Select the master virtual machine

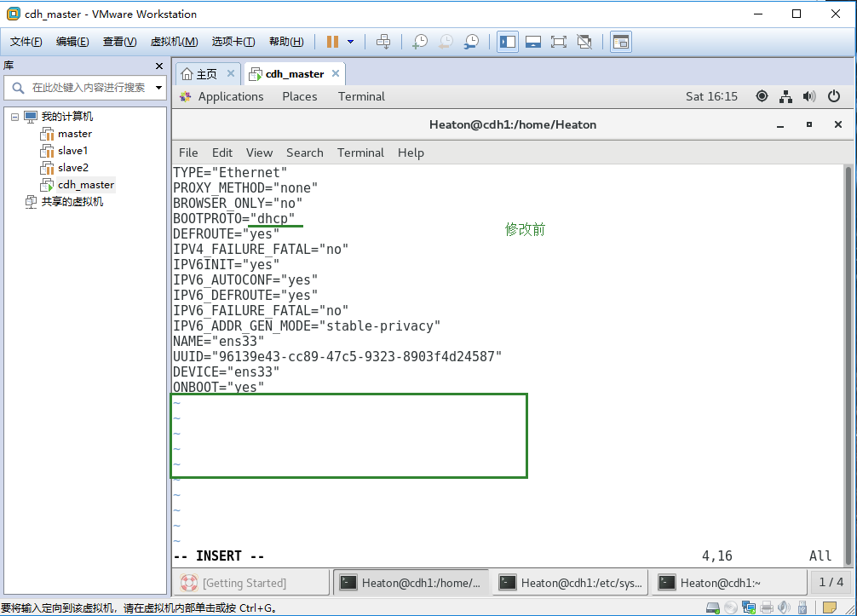coord(75,134)
